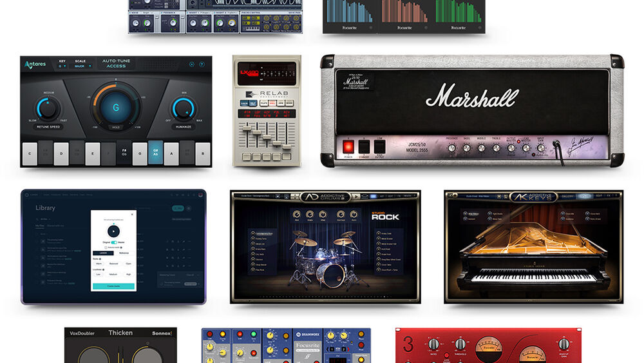Click the Humanize knob in Auto-Tune
This screenshot has width=644, height=363.
pyautogui.click(x=183, y=108)
